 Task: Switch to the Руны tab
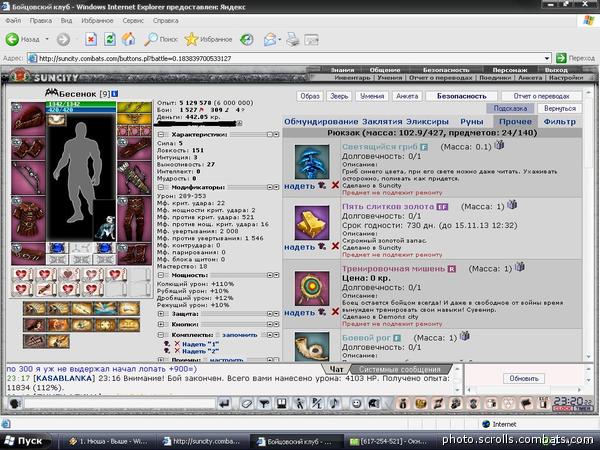(472, 122)
